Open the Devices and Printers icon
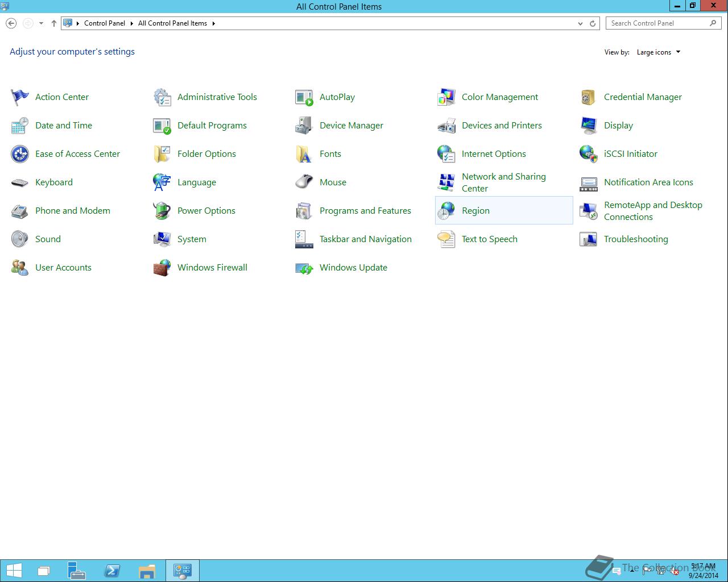 [446, 126]
